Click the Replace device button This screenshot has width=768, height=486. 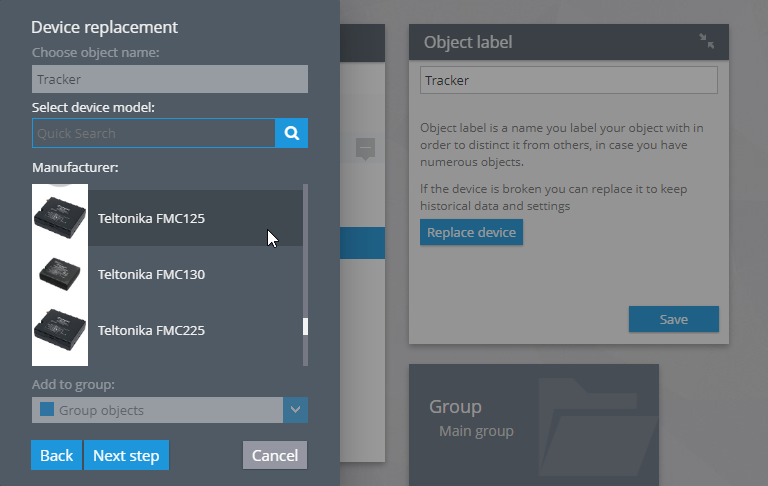tap(471, 232)
